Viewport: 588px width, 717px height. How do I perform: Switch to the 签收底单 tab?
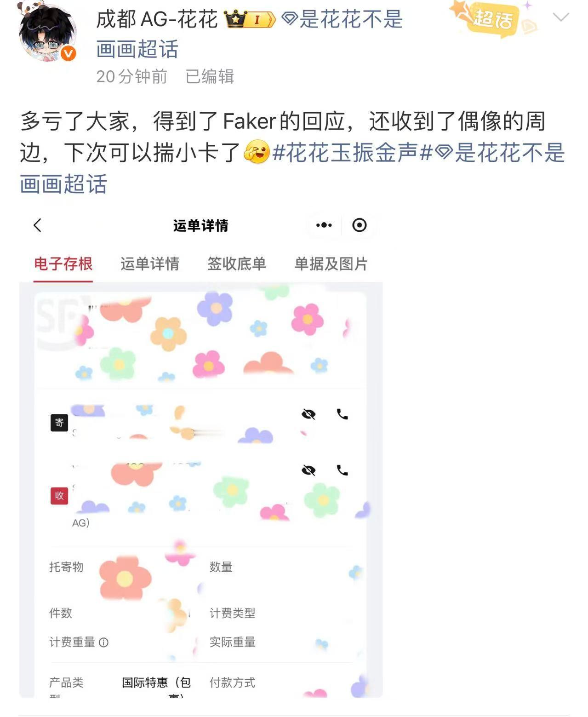[x=236, y=264]
